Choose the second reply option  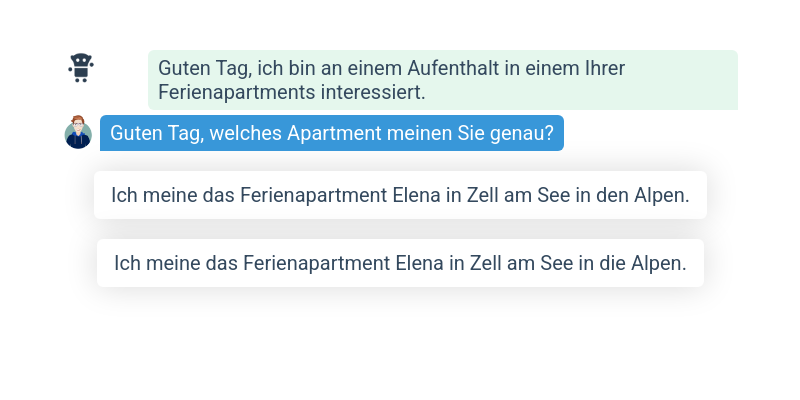[x=400, y=263]
